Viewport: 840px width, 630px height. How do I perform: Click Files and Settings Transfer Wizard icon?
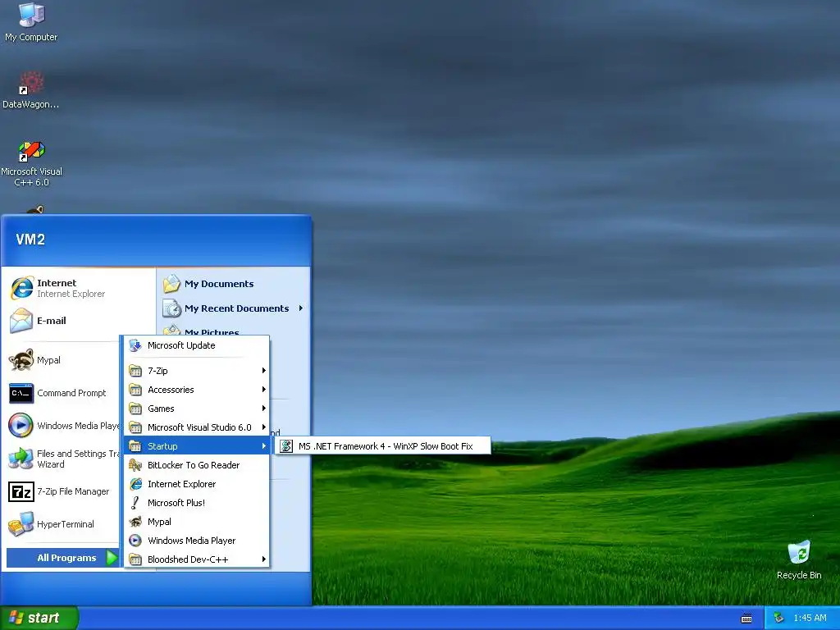(x=21, y=459)
